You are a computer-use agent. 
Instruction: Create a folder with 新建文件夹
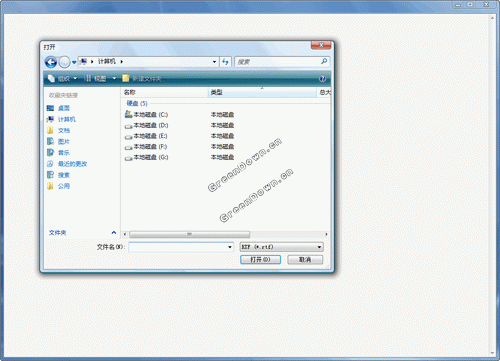click(x=142, y=79)
